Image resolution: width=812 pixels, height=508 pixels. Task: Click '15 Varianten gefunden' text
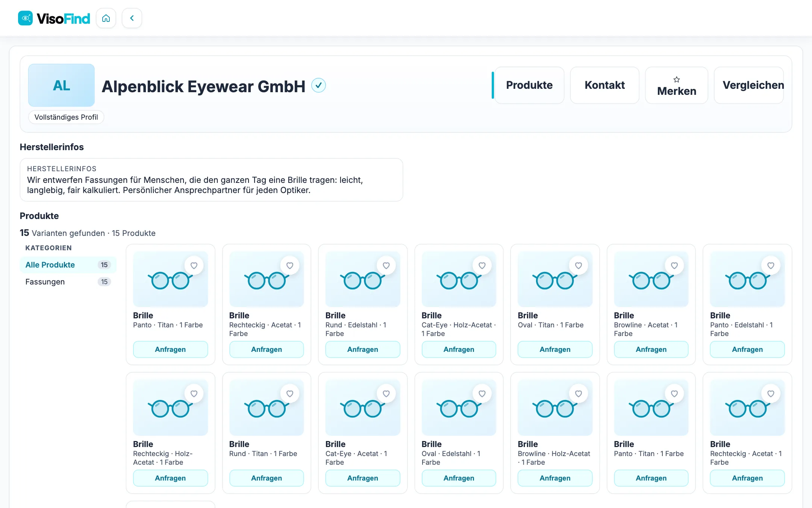pos(62,233)
